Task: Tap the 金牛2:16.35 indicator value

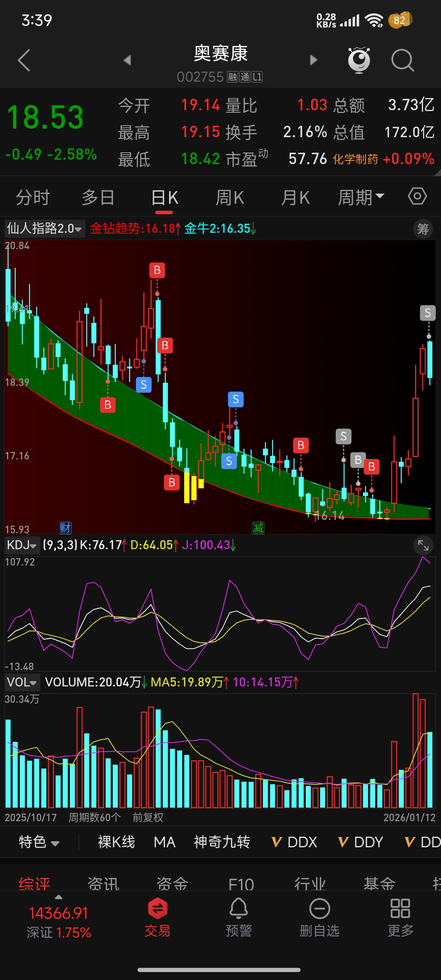Action: (220, 228)
